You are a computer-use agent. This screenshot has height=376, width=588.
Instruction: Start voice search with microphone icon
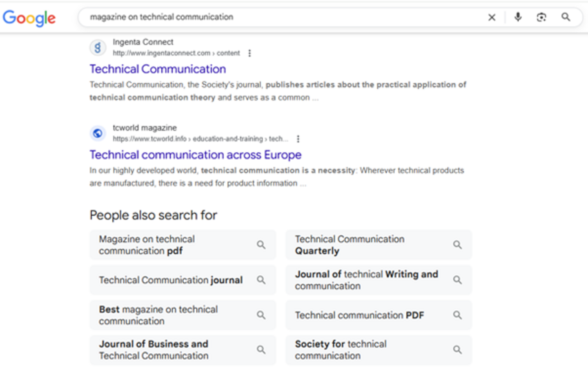coord(518,17)
